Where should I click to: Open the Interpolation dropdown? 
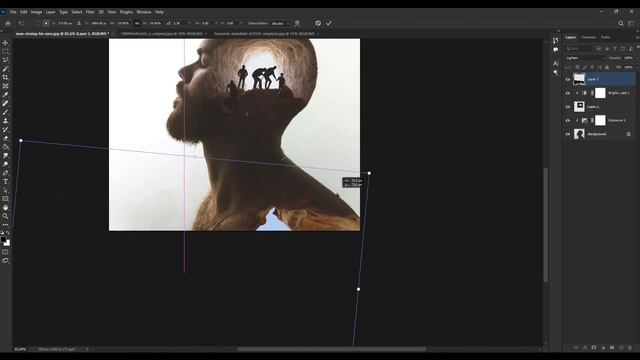tap(280, 23)
